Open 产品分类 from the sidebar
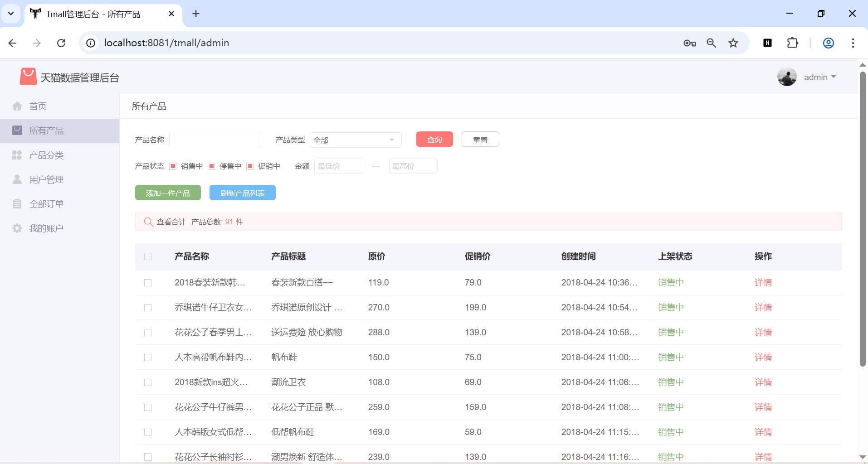The image size is (868, 464). coord(59,155)
